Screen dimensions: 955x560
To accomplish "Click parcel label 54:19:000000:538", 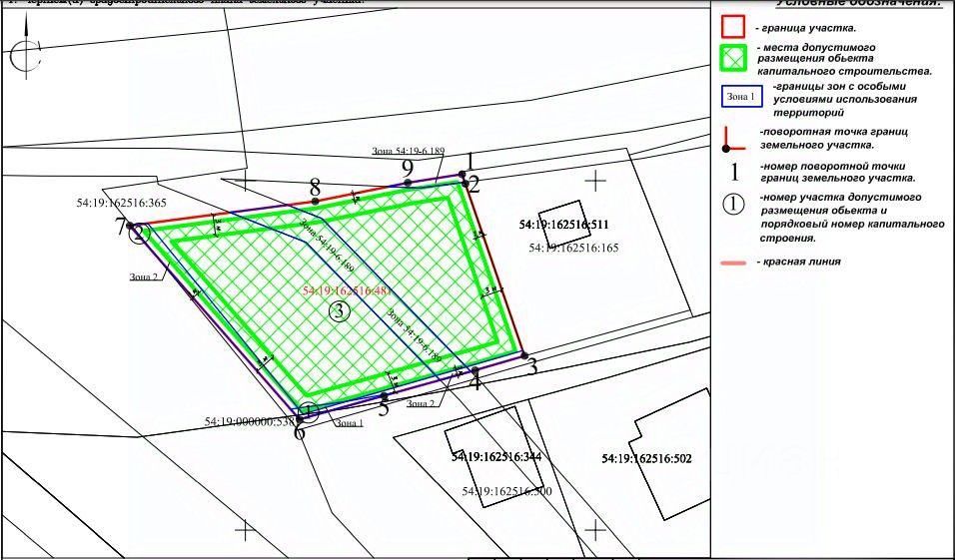I will click(250, 421).
